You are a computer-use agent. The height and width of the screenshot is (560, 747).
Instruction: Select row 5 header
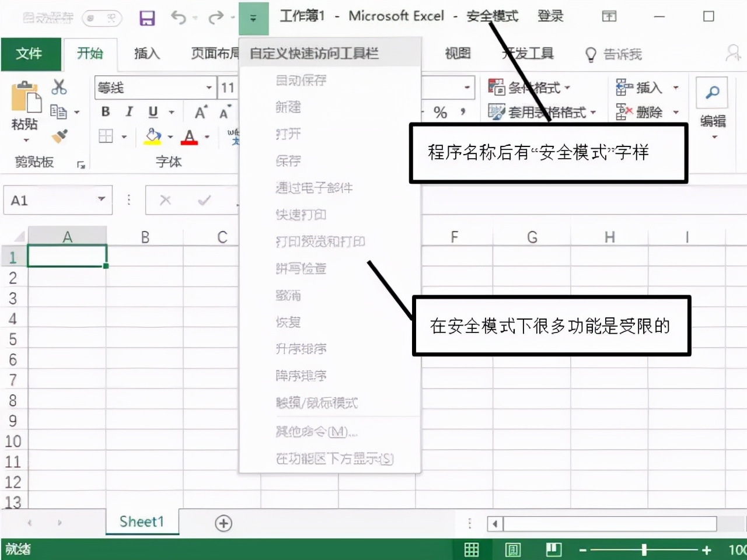[13, 339]
